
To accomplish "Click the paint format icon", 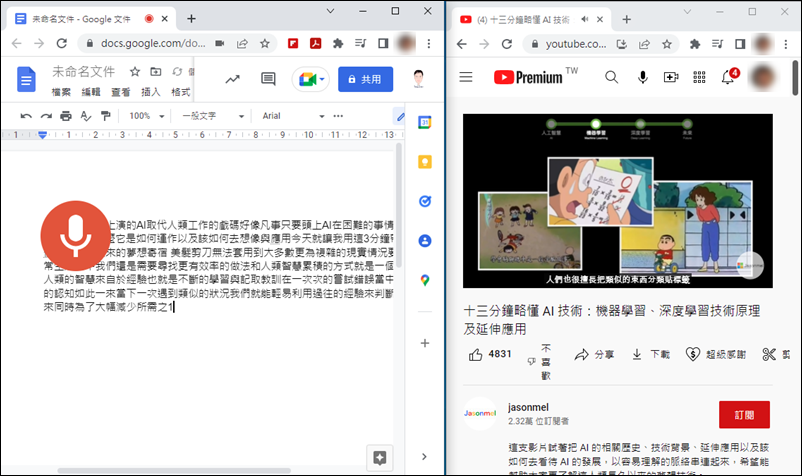I will (x=106, y=116).
